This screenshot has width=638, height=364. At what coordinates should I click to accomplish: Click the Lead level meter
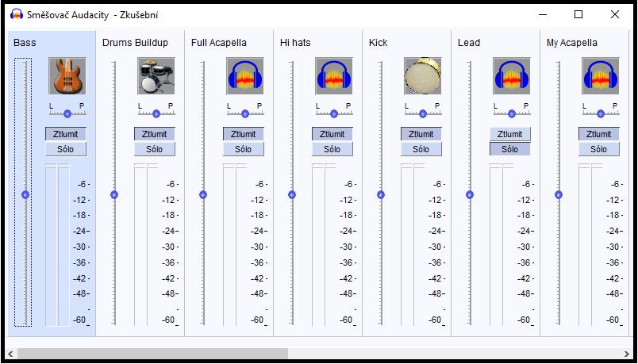502,244
